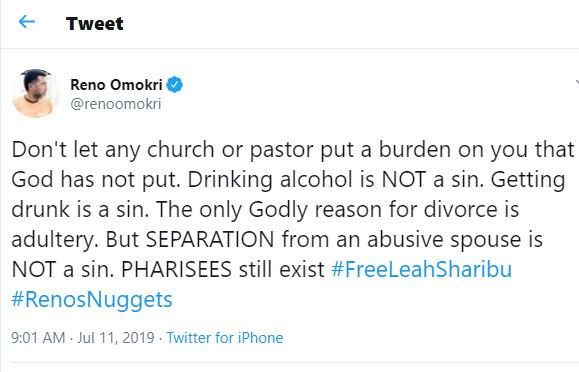Open the #FreeLeahSharibu hashtag
Image resolution: width=579 pixels, height=372 pixels.
[x=421, y=269]
